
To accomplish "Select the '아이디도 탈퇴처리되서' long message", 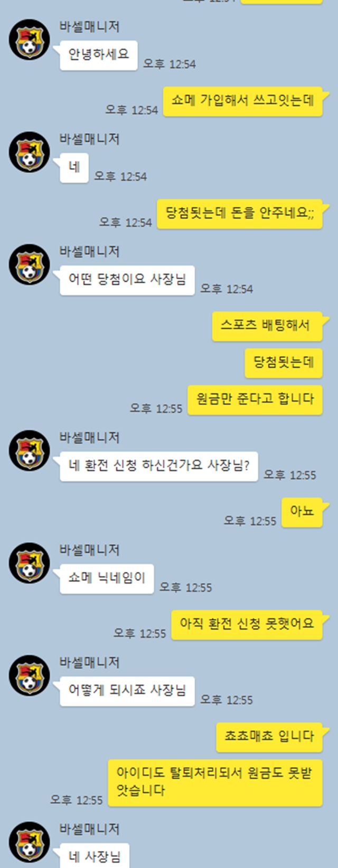I will (x=215, y=783).
